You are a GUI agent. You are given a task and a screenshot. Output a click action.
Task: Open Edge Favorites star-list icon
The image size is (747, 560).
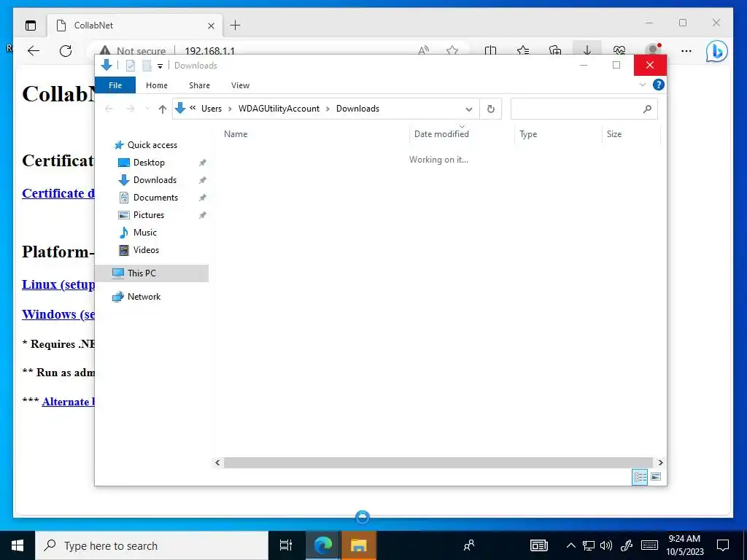523,50
